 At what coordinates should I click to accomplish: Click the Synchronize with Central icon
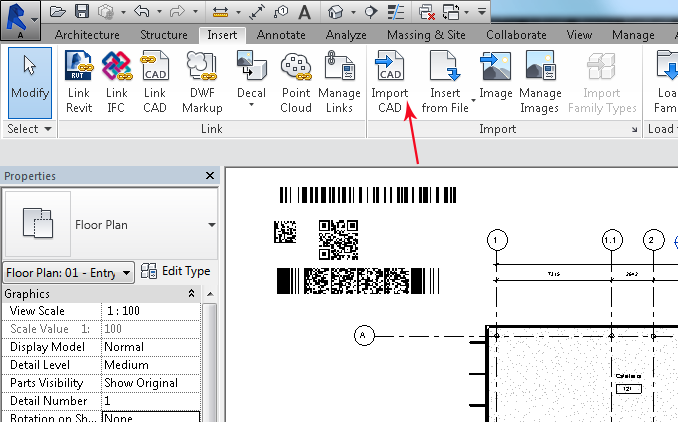[x=106, y=12]
